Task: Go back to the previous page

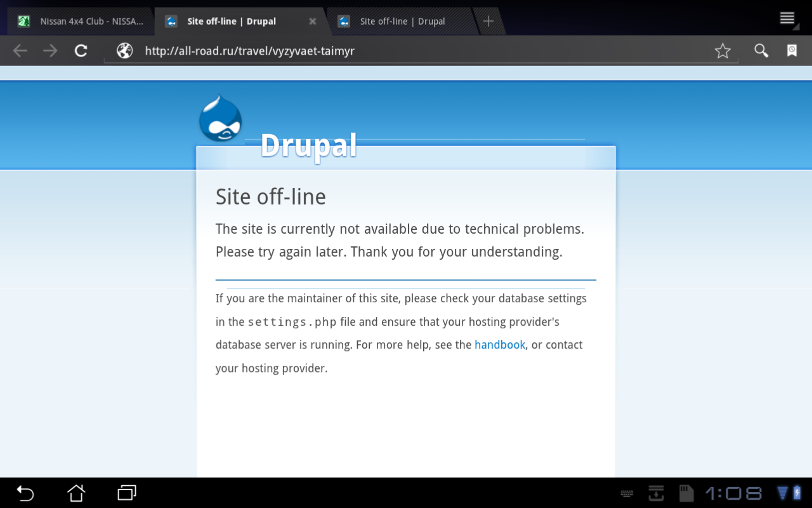Action: click(20, 51)
